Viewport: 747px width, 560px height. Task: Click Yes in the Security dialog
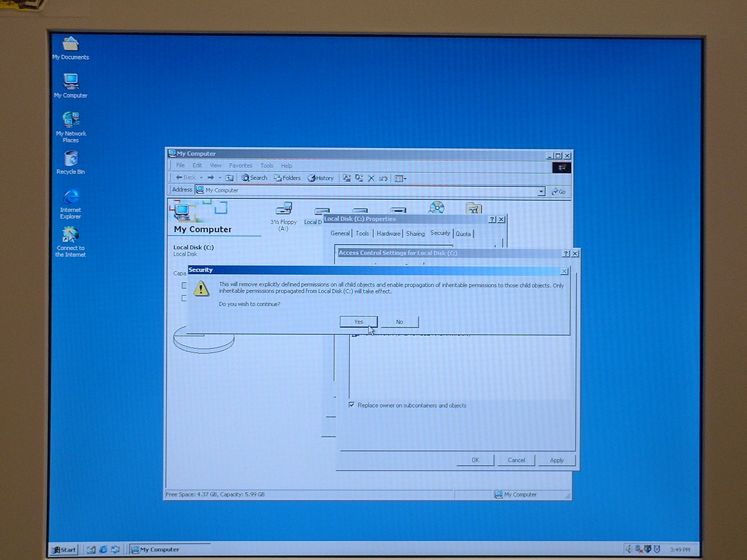[358, 322]
